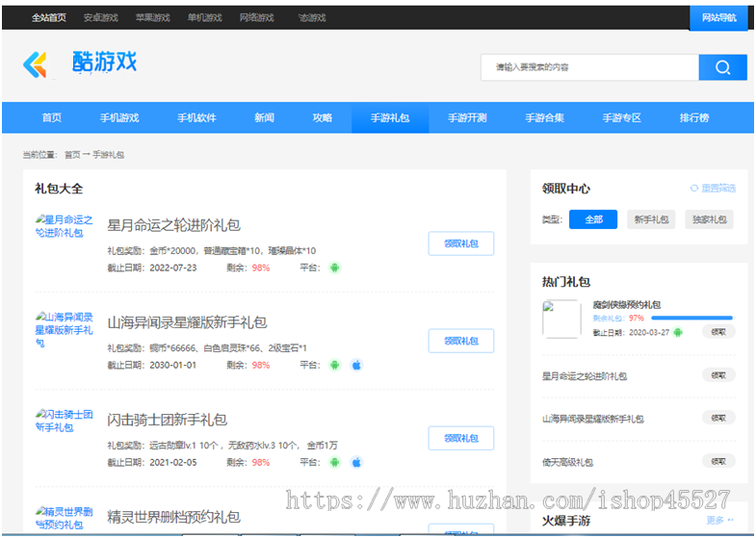
Task: Open 单机游戏 in top bar
Action: tap(205, 18)
